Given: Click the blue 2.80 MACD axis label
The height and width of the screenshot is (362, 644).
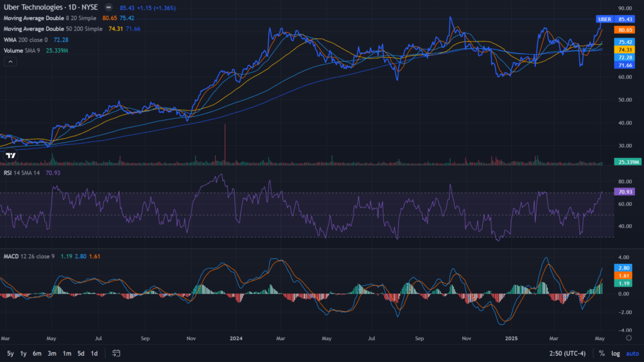Looking at the screenshot, I should pos(623,268).
